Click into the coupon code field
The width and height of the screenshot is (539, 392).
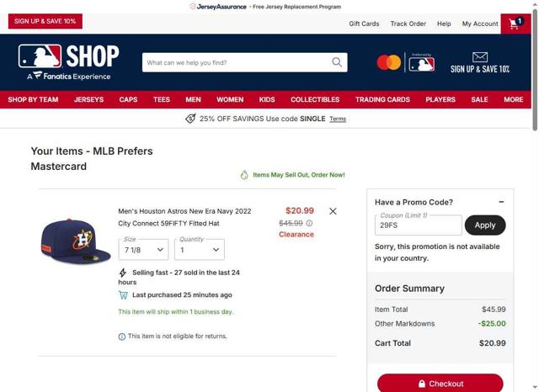(x=419, y=225)
